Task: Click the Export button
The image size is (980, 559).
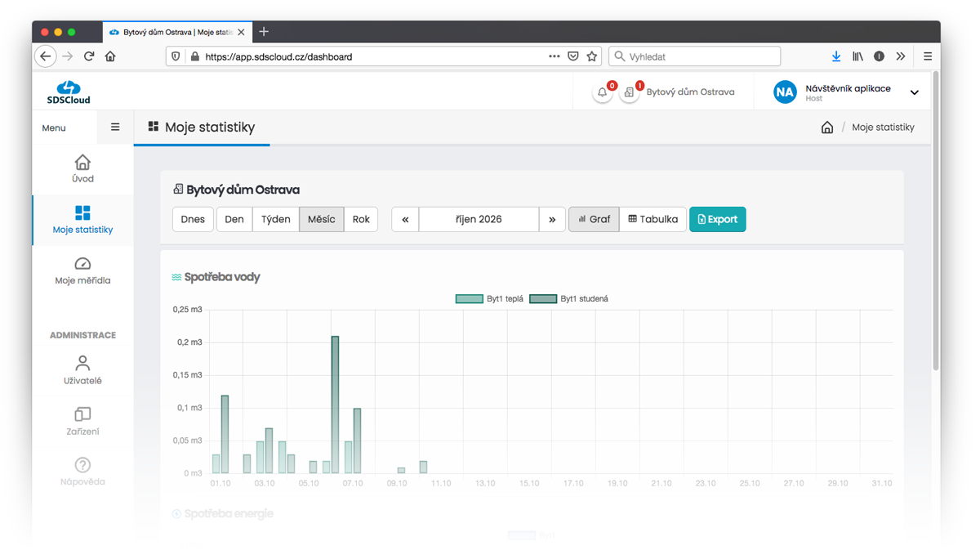Action: 718,219
